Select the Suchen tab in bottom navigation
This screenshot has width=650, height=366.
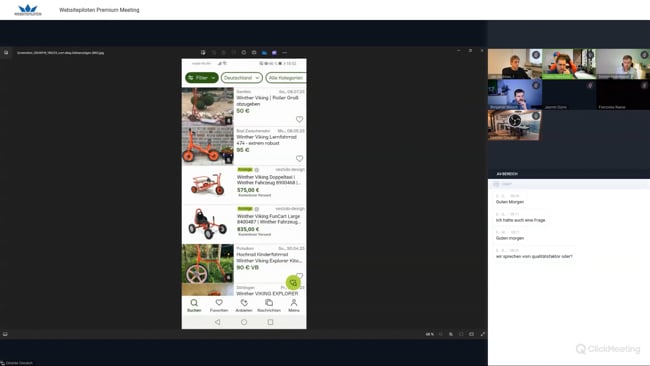click(194, 305)
